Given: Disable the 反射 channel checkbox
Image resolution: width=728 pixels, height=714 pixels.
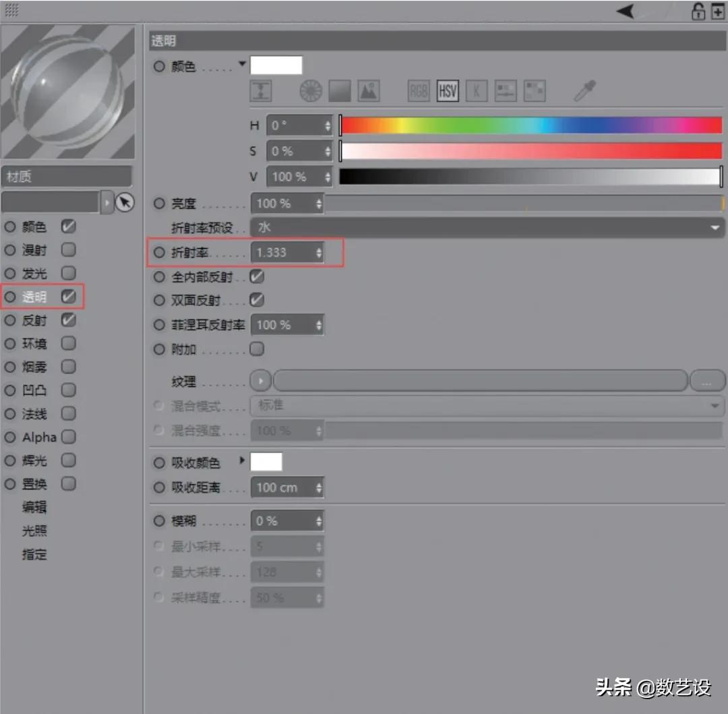Looking at the screenshot, I should 68,320.
